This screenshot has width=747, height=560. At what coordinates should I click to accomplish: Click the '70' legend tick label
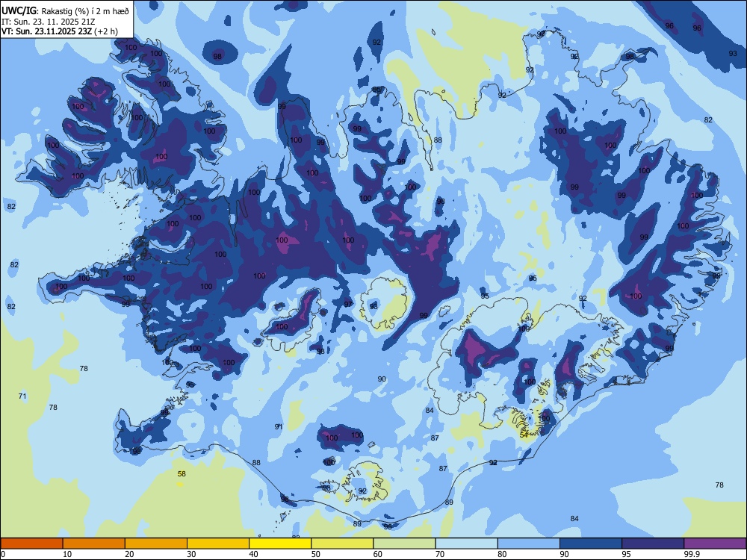click(x=440, y=554)
